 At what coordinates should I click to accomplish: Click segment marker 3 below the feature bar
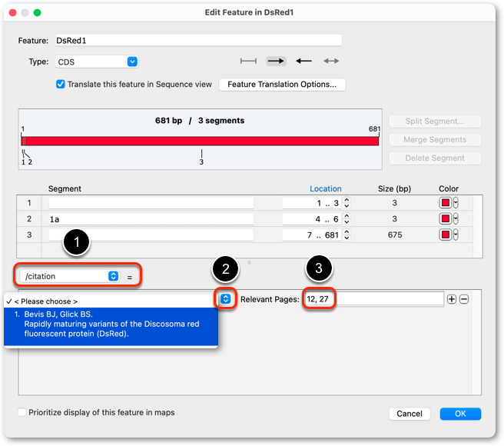pos(201,161)
